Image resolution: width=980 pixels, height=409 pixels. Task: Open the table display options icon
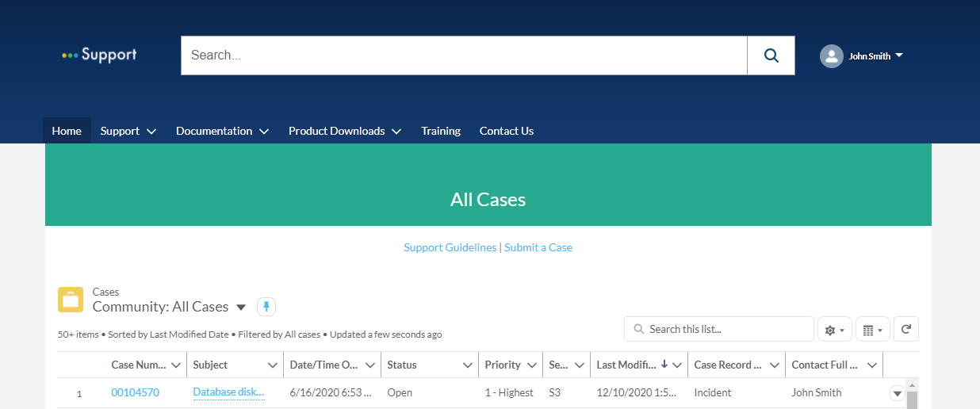pos(872,330)
